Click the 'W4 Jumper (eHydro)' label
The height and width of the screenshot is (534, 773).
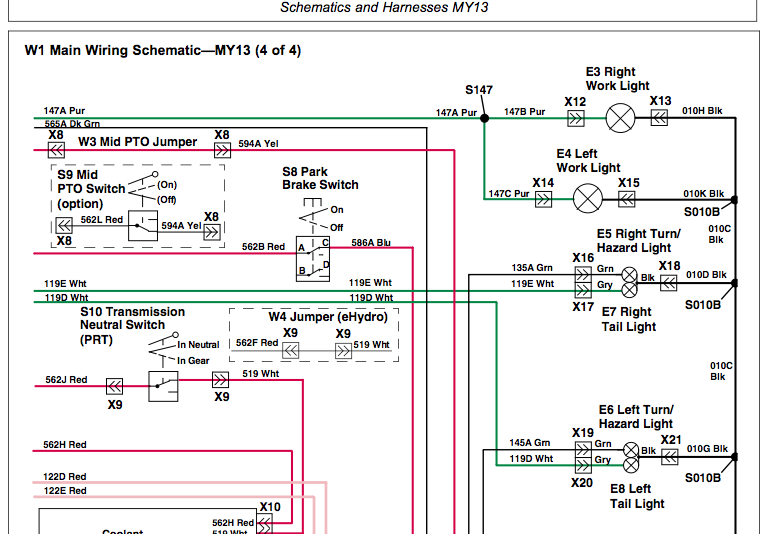[328, 317]
